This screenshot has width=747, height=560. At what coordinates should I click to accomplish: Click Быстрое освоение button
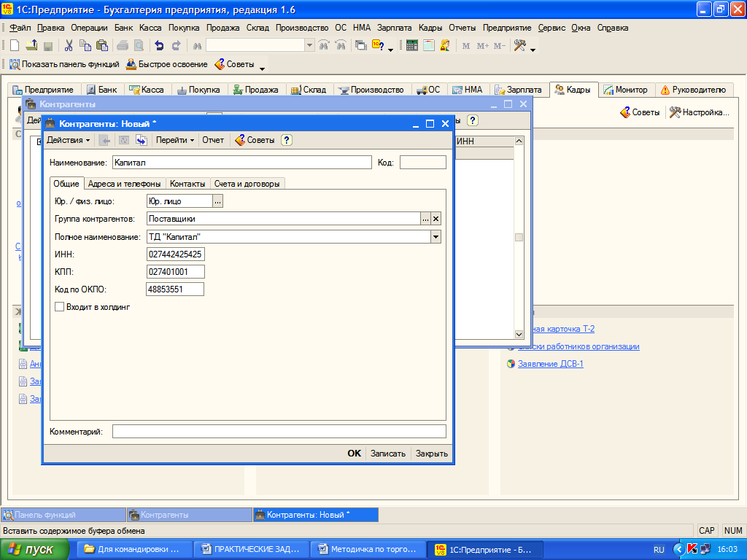[x=167, y=64]
